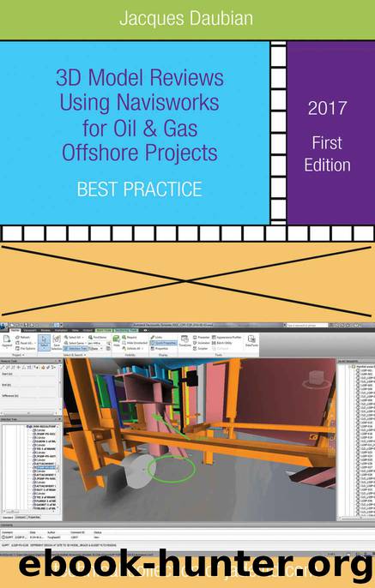The image size is (375, 588).
Task: Open the Batch Utility tool
Action: 222,343
